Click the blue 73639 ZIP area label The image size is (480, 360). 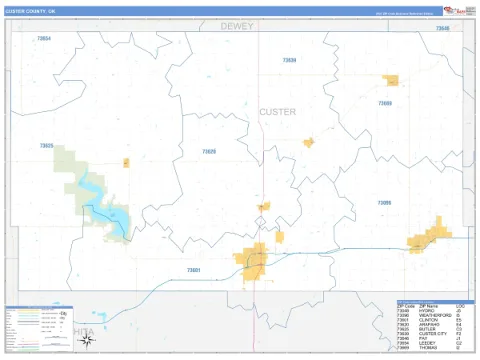[289, 60]
